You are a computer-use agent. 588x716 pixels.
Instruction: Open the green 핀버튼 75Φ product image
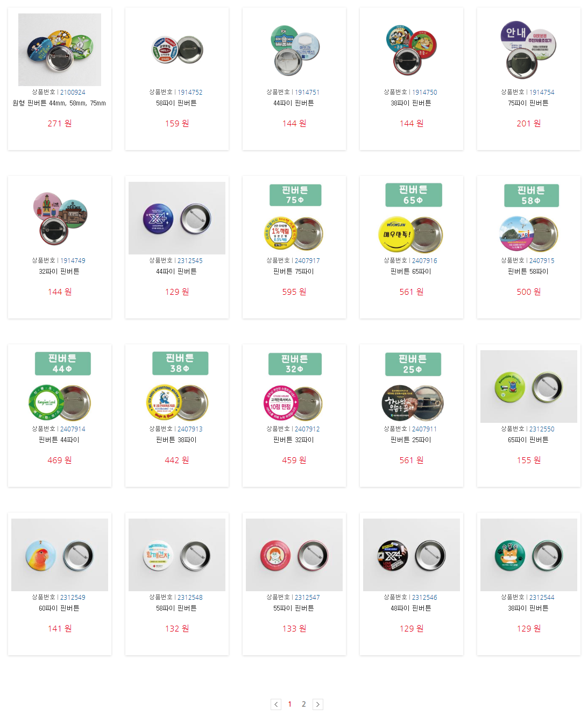[x=294, y=218]
